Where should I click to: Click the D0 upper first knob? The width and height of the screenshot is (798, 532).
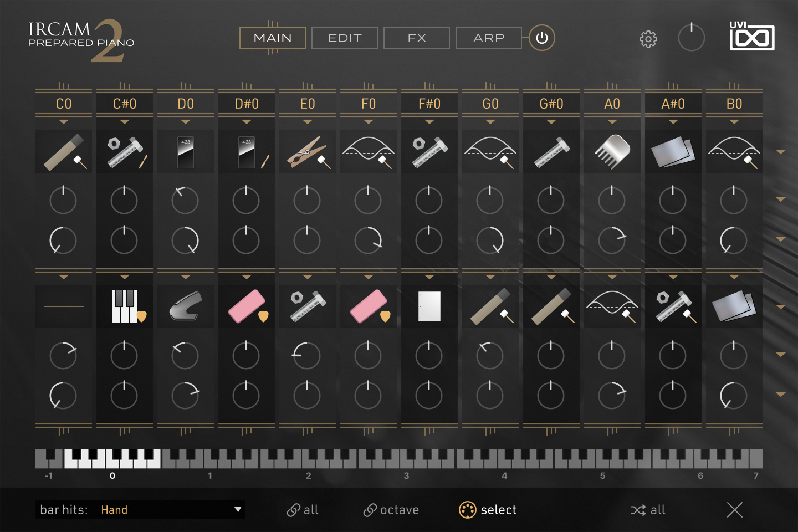[x=185, y=200]
